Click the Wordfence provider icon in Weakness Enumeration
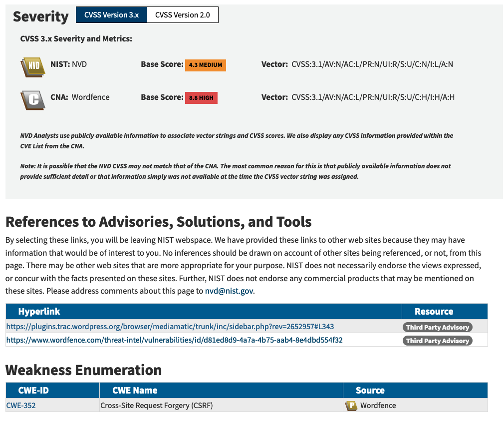 (351, 405)
